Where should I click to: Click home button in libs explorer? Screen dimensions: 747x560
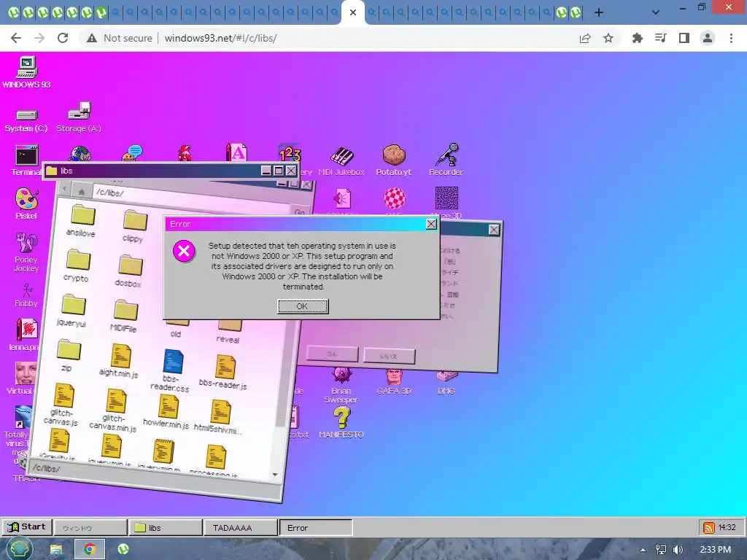[x=82, y=192]
